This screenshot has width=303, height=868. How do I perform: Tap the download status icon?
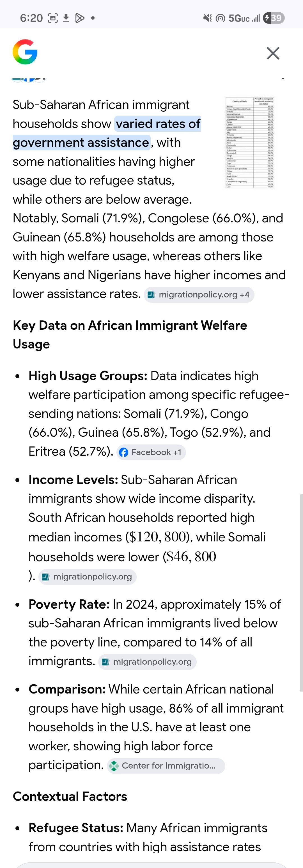point(66,18)
